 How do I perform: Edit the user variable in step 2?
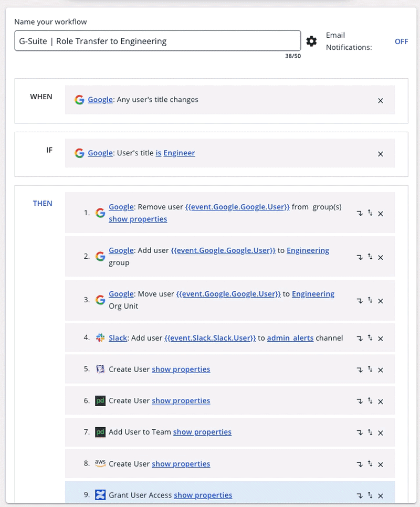point(223,250)
